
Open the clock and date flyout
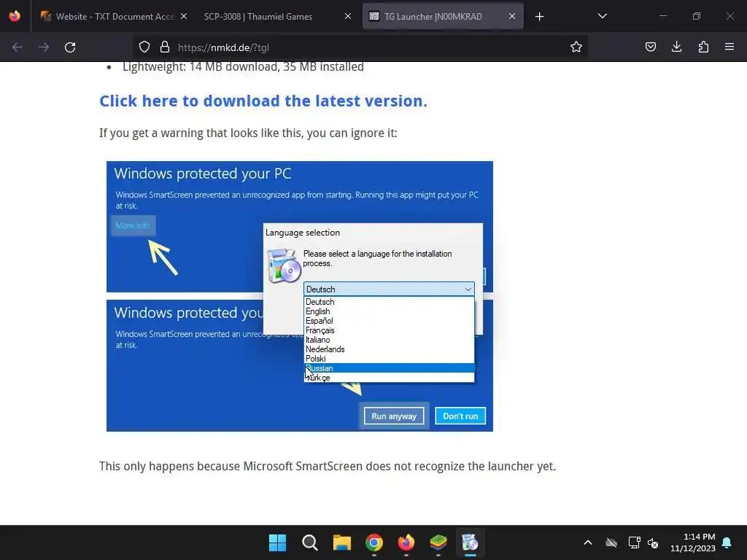click(693, 542)
